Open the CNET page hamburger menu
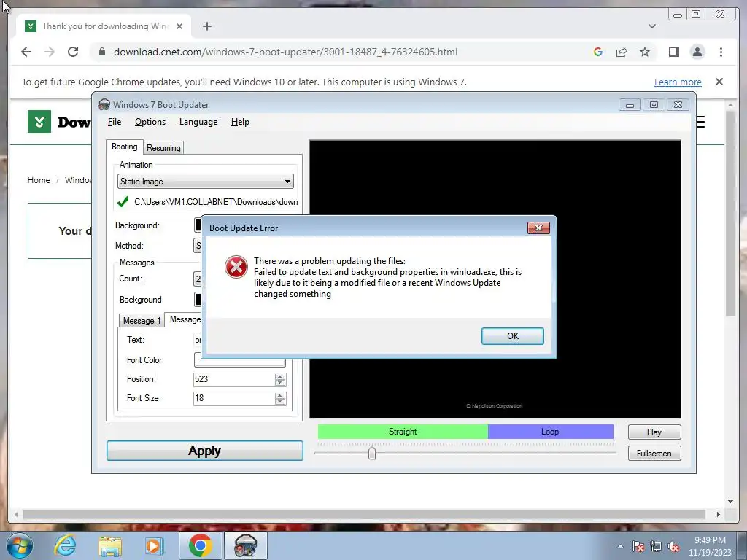Viewport: 747px width, 560px height. tap(700, 122)
